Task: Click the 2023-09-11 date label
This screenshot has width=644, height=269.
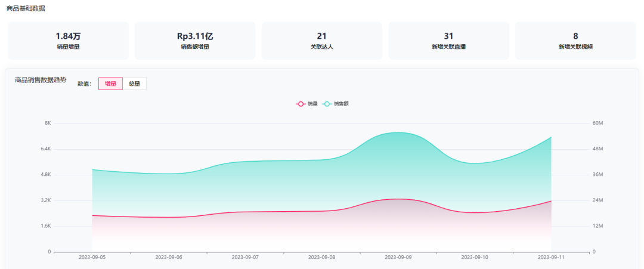Action: 551,258
